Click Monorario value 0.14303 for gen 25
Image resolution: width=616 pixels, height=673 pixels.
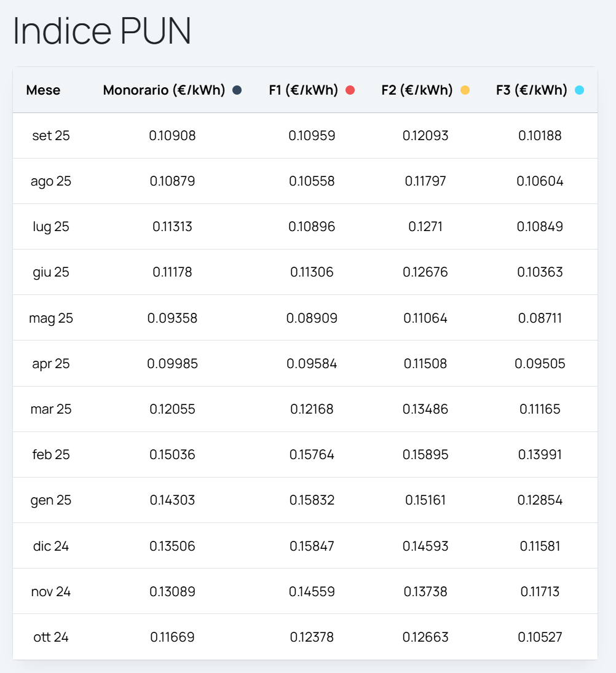[x=172, y=500]
